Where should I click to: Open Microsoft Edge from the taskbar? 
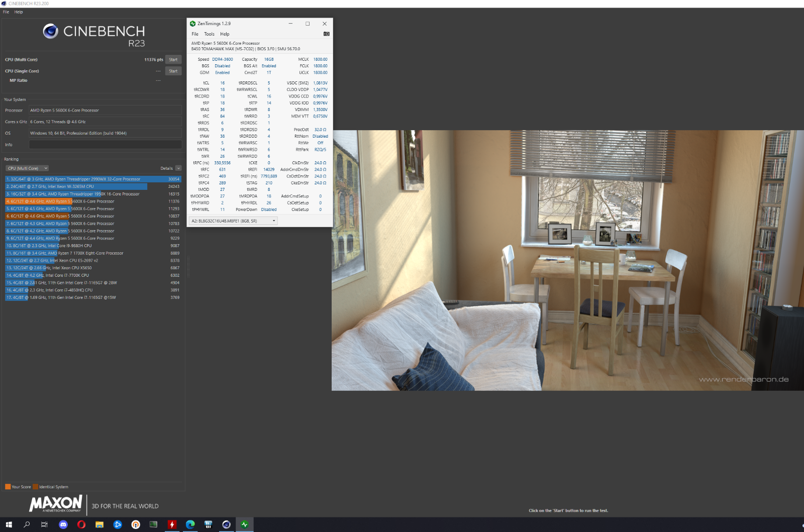tap(190, 524)
